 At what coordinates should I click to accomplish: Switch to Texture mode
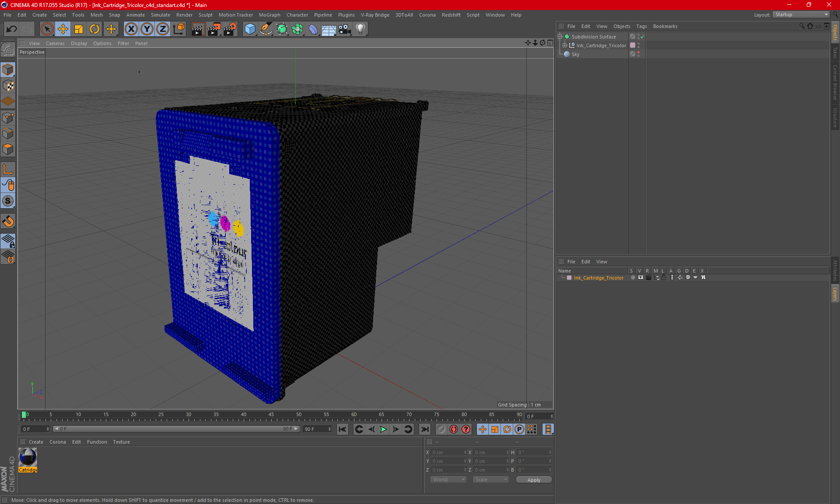tap(8, 86)
